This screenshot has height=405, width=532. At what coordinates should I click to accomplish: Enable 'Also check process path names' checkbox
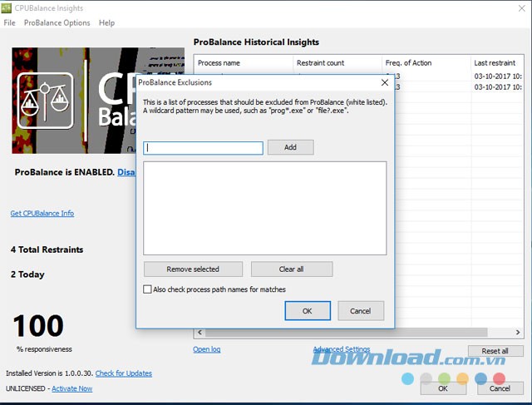pyautogui.click(x=148, y=289)
